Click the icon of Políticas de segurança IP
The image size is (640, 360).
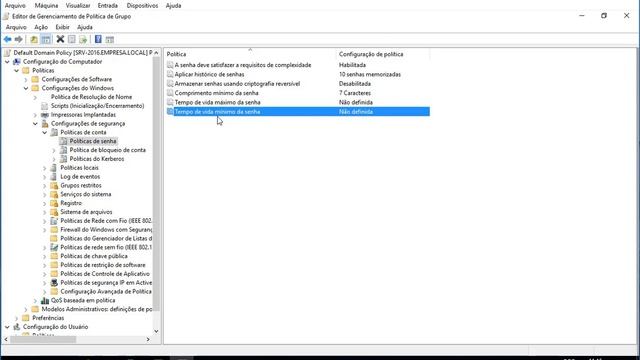pos(54,282)
